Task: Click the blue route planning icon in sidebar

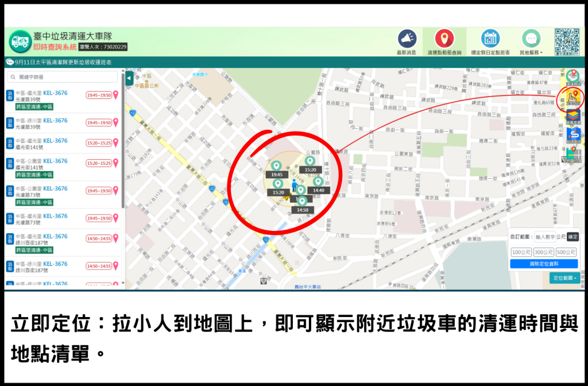Action: [x=572, y=136]
